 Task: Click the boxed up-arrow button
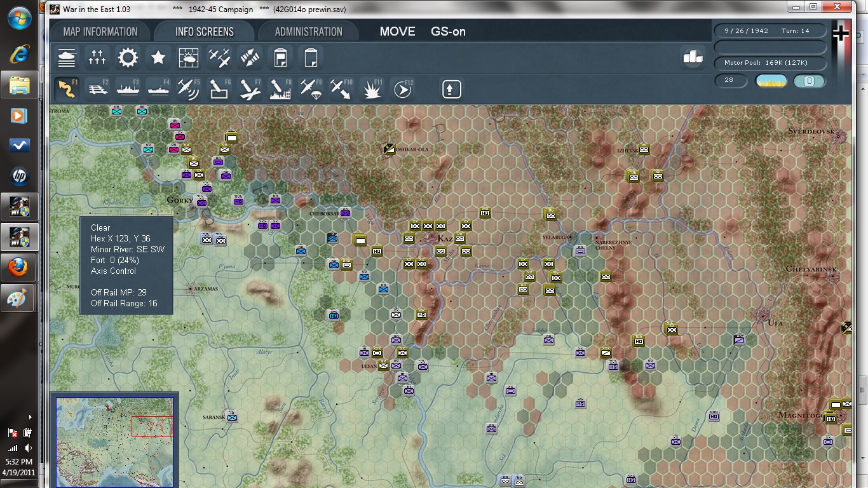pos(451,89)
